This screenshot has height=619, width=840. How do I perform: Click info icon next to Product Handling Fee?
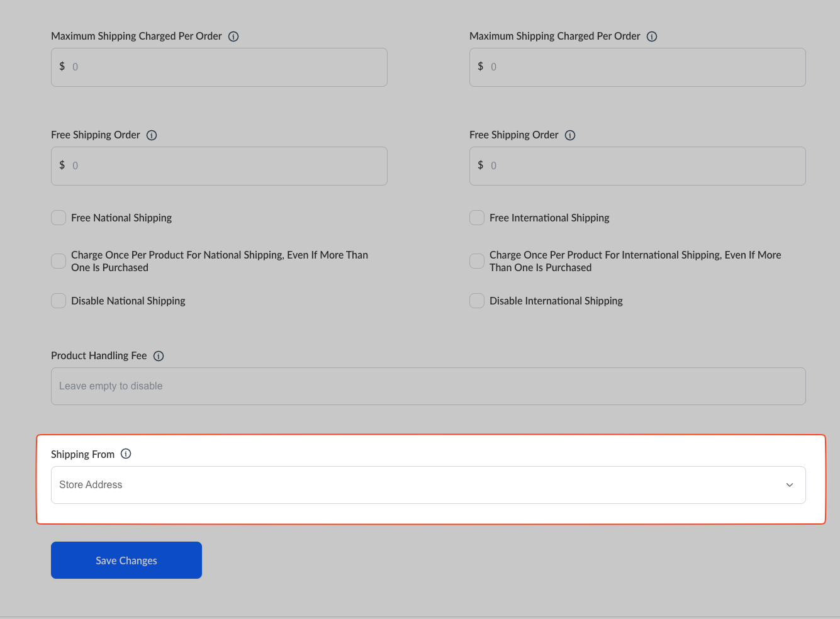tap(159, 356)
